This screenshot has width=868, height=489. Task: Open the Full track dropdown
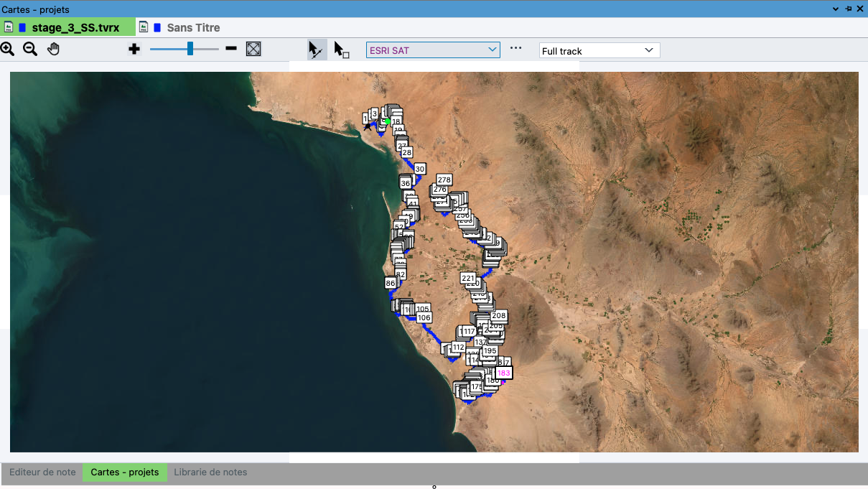pyautogui.click(x=599, y=51)
